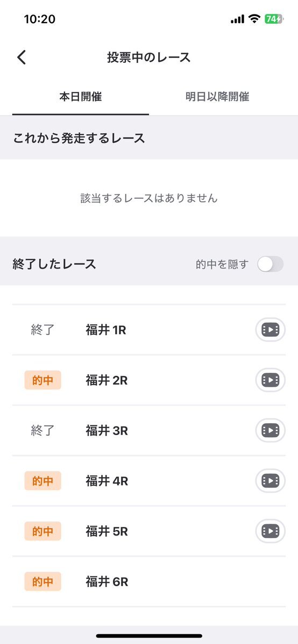Play the 福井 3R race video

click(x=271, y=430)
